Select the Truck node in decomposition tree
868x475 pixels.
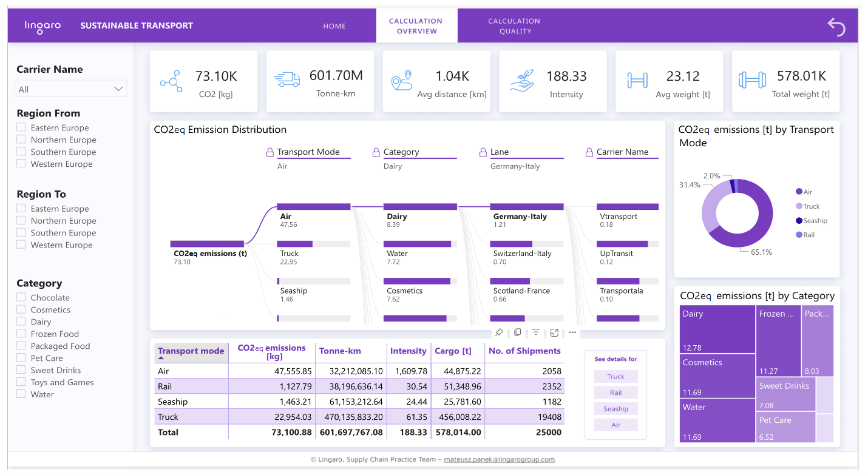[313, 252]
